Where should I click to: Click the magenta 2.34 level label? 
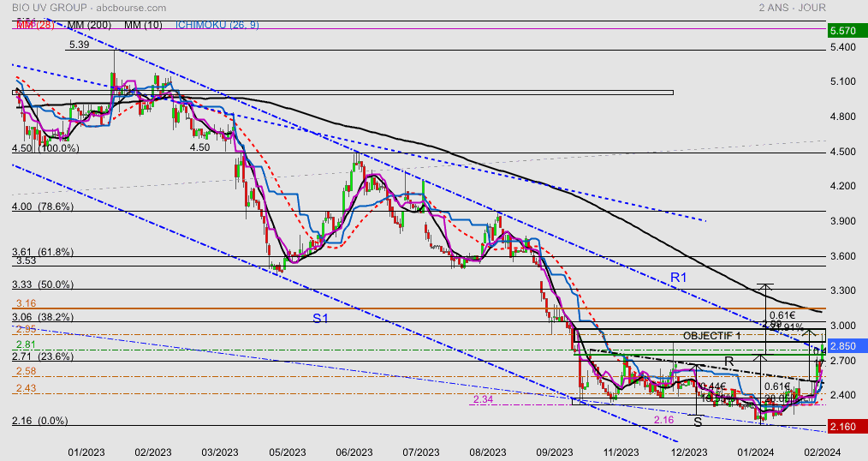(483, 399)
